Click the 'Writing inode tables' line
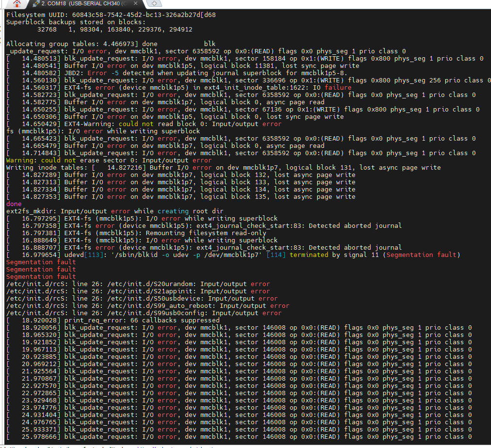The width and height of the screenshot is (491, 448). (x=223, y=167)
